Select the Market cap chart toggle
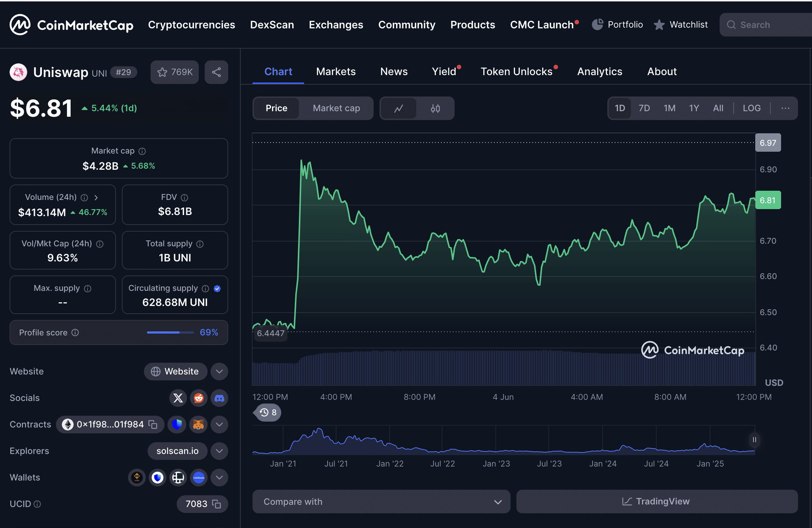This screenshot has width=812, height=528. point(336,108)
